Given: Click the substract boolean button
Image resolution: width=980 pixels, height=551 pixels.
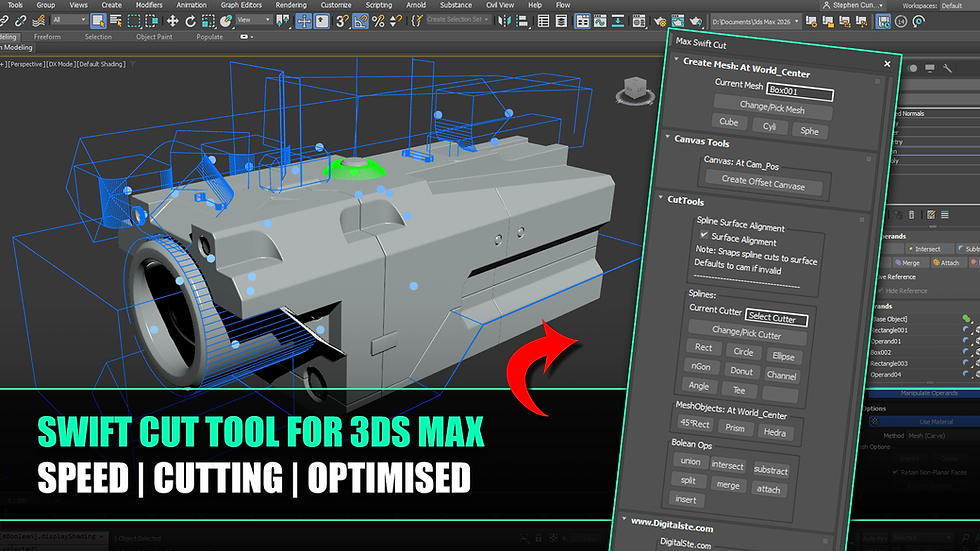Looking at the screenshot, I should tap(771, 470).
